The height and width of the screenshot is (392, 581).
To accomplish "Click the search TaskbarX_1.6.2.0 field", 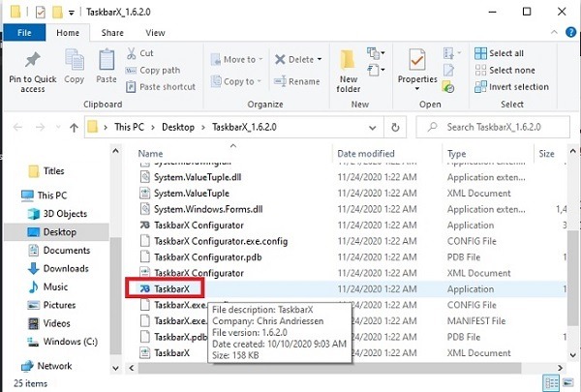I will click(493, 128).
